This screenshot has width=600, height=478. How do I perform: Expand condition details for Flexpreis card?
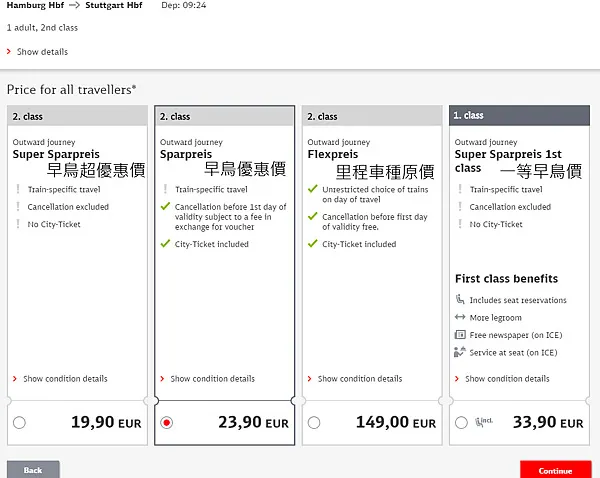coord(355,378)
